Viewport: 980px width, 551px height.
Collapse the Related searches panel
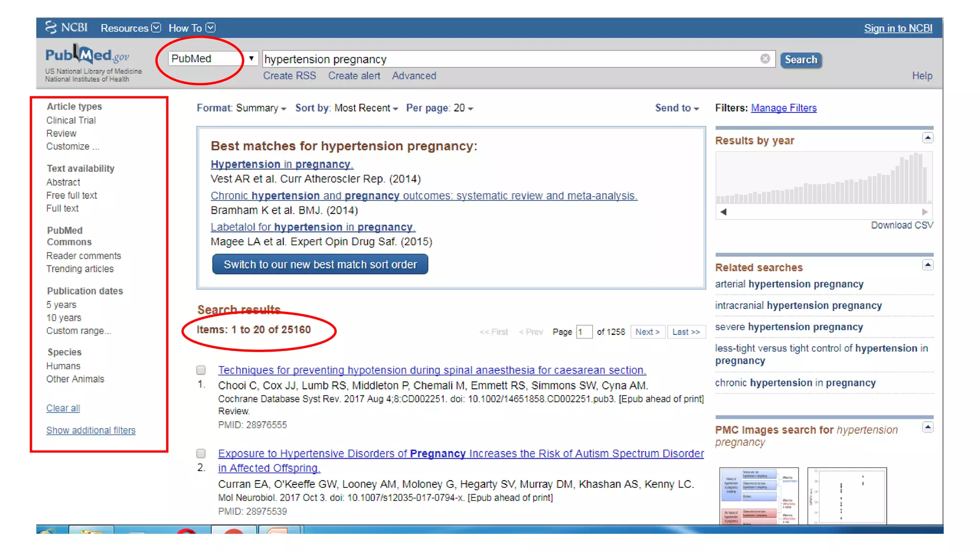coord(927,265)
